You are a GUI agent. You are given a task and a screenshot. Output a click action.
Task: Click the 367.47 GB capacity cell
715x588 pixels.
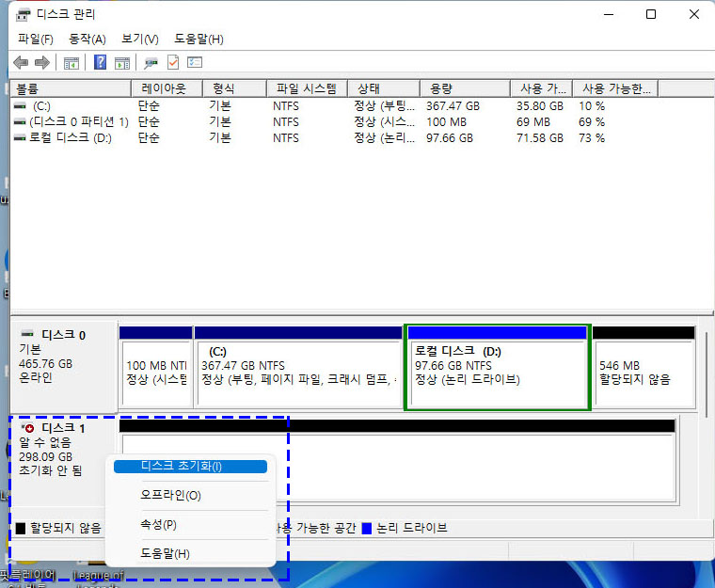click(453, 106)
